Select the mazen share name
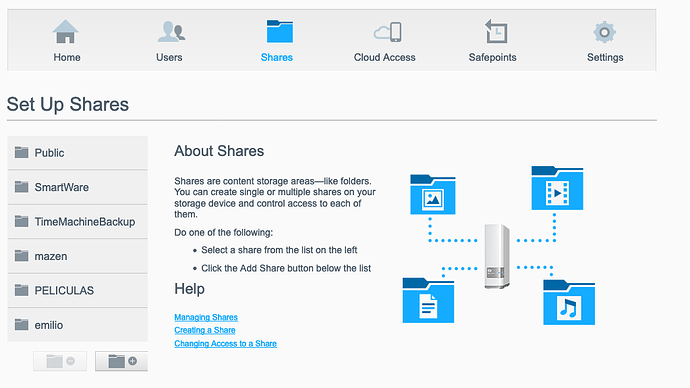Image resolution: width=690 pixels, height=388 pixels. pyautogui.click(x=51, y=256)
